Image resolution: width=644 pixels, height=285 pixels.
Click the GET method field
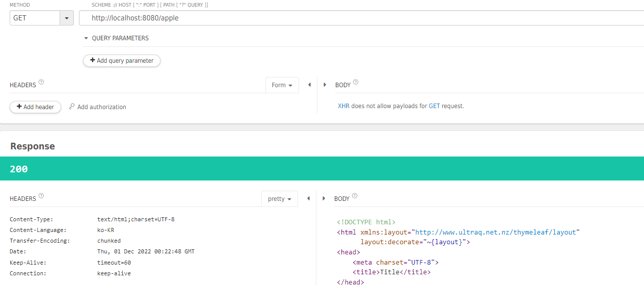pyautogui.click(x=35, y=18)
